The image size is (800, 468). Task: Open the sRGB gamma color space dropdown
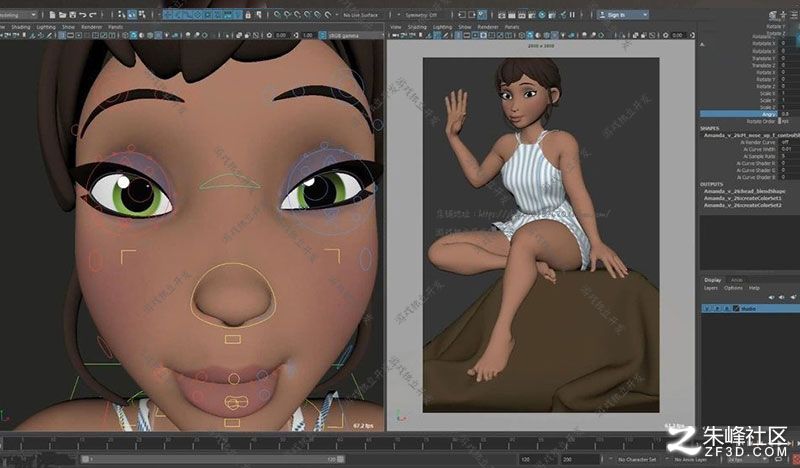tap(356, 36)
